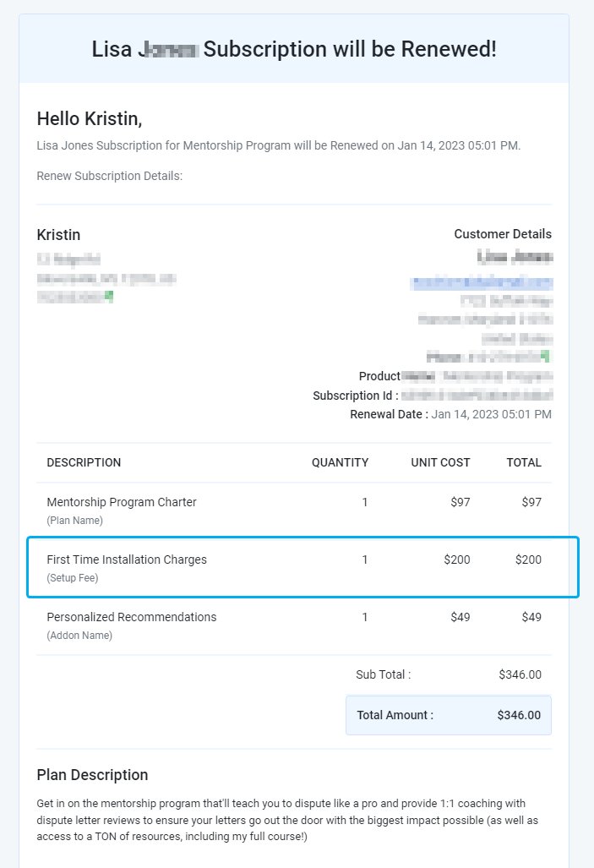Screen dimensions: 594x868
Task: Click the QUANTITY column header
Action: pyautogui.click(x=340, y=463)
